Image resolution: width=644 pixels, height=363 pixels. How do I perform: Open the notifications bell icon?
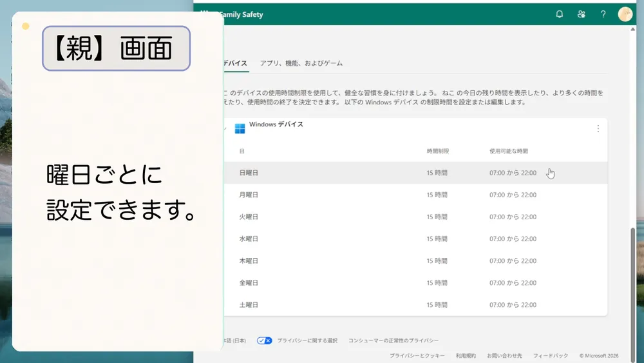point(560,14)
